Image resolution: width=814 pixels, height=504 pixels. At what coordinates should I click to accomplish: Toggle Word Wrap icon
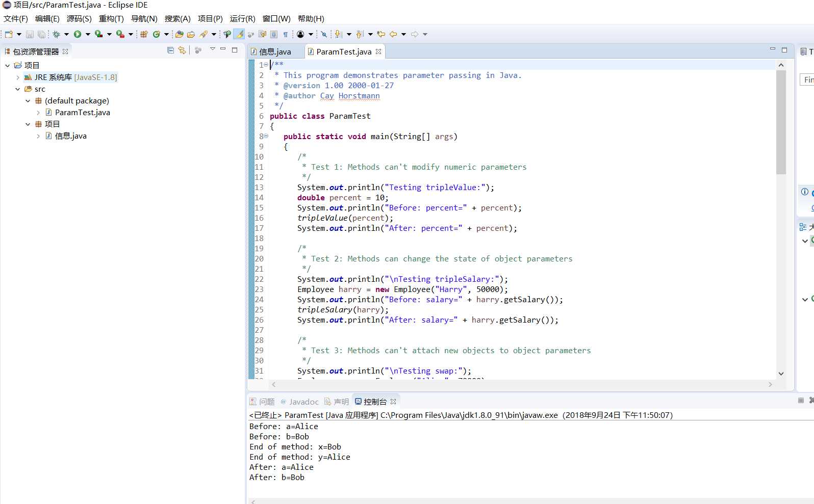pos(262,34)
